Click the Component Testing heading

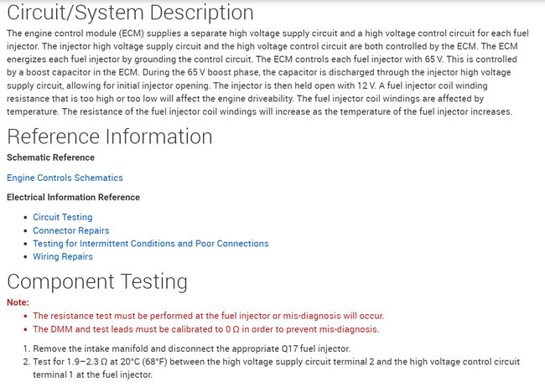coord(97,281)
